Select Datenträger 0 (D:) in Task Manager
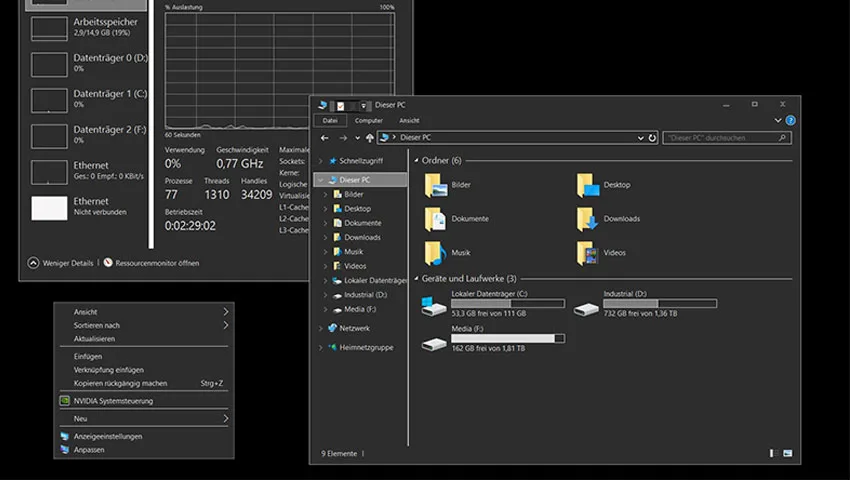The height and width of the screenshot is (480, 850). click(86, 63)
